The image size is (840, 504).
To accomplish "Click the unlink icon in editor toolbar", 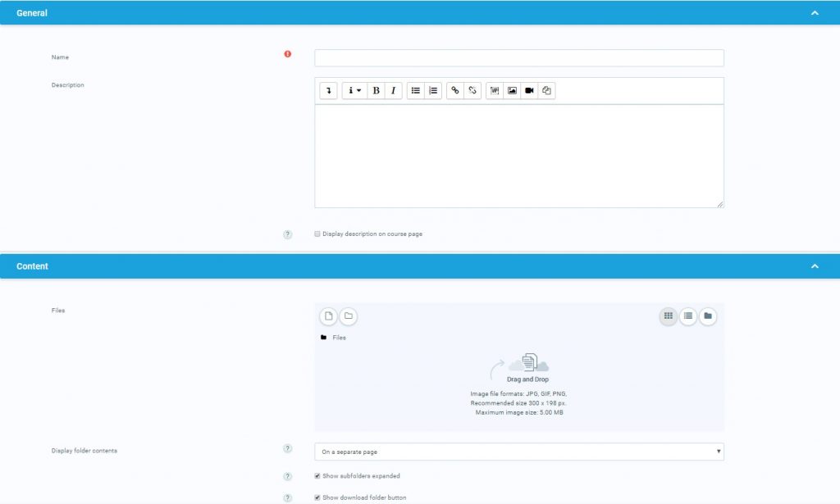I will click(472, 91).
